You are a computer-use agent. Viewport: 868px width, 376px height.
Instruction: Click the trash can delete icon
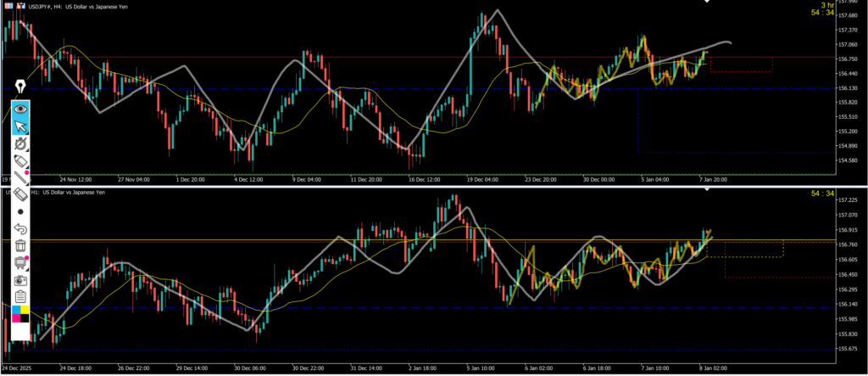pyautogui.click(x=20, y=245)
